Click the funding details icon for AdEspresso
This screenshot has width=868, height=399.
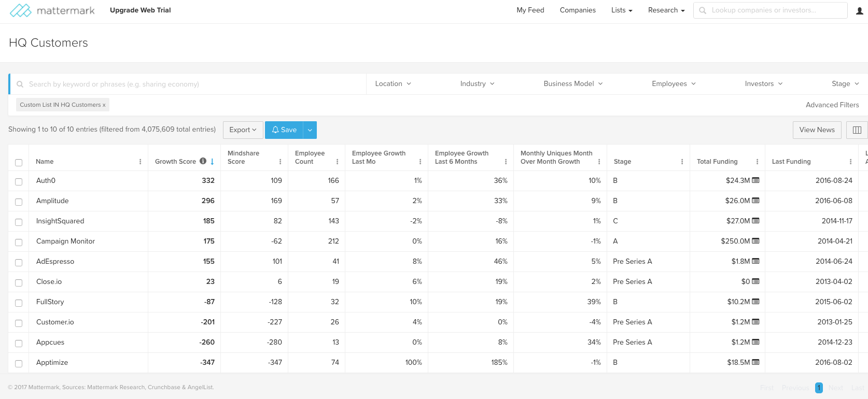click(755, 261)
